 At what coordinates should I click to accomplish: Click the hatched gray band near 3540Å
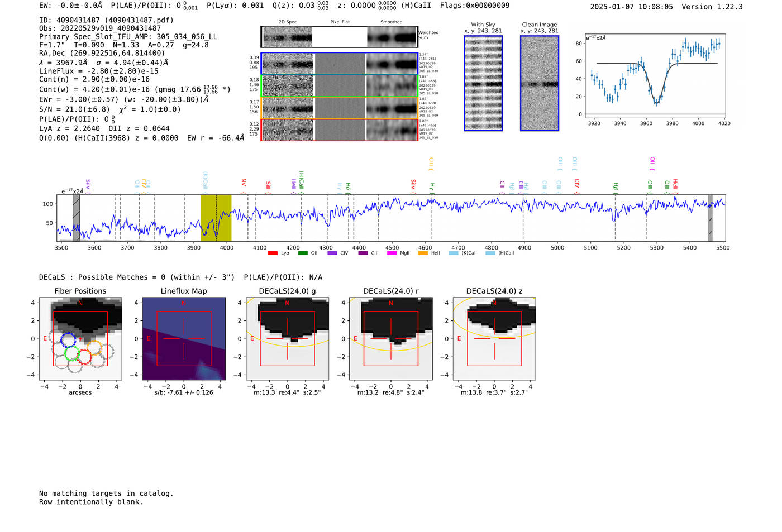pyautogui.click(x=76, y=218)
